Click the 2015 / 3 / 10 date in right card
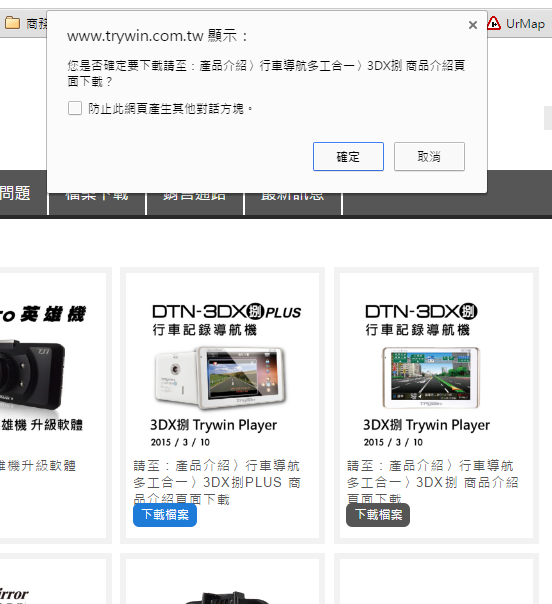This screenshot has height=604, width=552. [x=393, y=442]
